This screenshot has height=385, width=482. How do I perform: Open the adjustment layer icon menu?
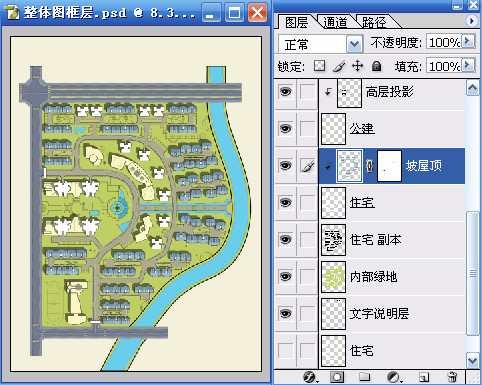[393, 377]
